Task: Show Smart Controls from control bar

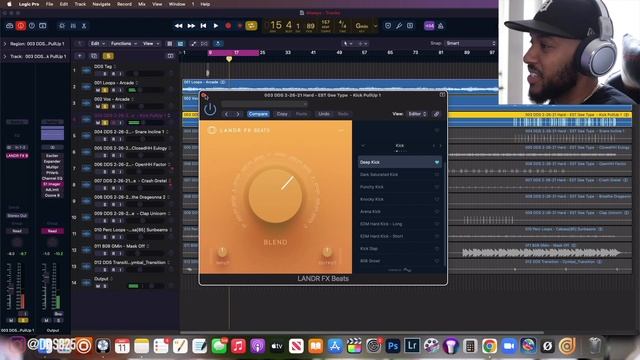Action: click(x=62, y=26)
